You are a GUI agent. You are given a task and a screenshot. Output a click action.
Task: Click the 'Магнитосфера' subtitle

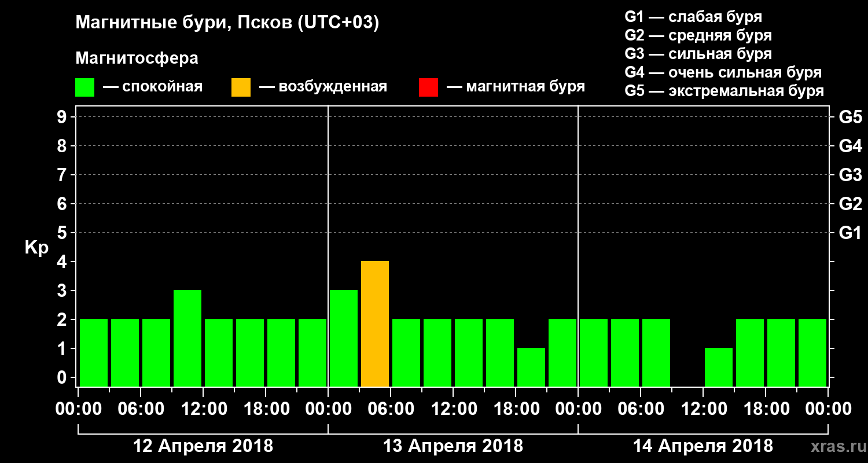tap(137, 58)
